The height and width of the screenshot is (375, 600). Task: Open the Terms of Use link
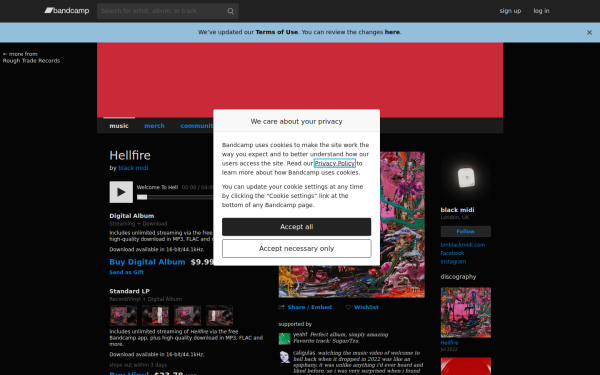[276, 32]
